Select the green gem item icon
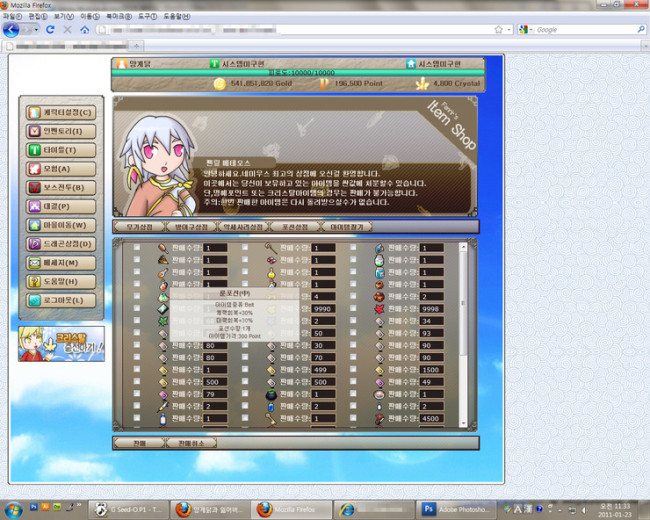Image resolution: width=650 pixels, height=520 pixels. pyautogui.click(x=163, y=309)
